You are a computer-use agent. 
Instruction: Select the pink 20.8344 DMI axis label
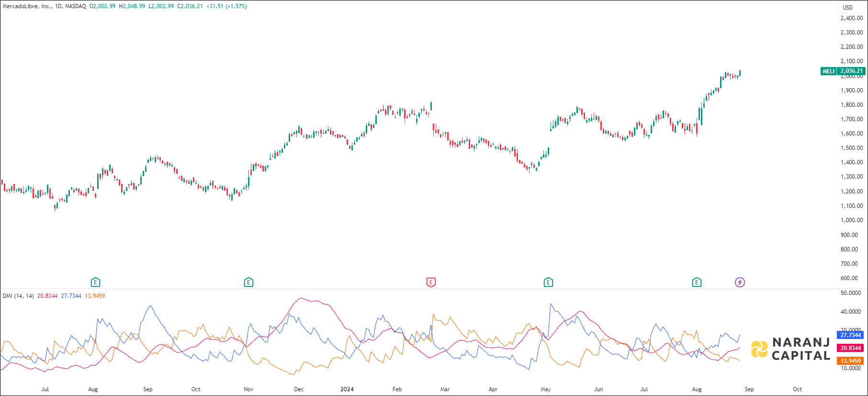(850, 348)
